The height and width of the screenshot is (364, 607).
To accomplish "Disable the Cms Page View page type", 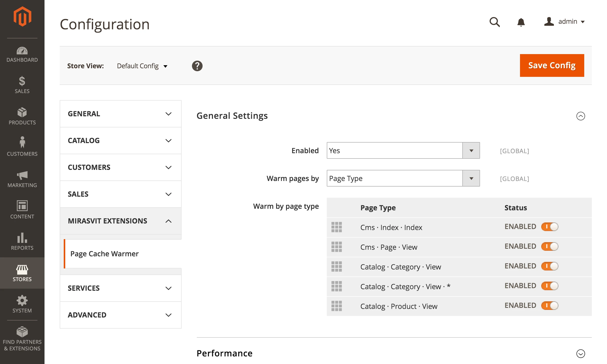I will pos(550,246).
